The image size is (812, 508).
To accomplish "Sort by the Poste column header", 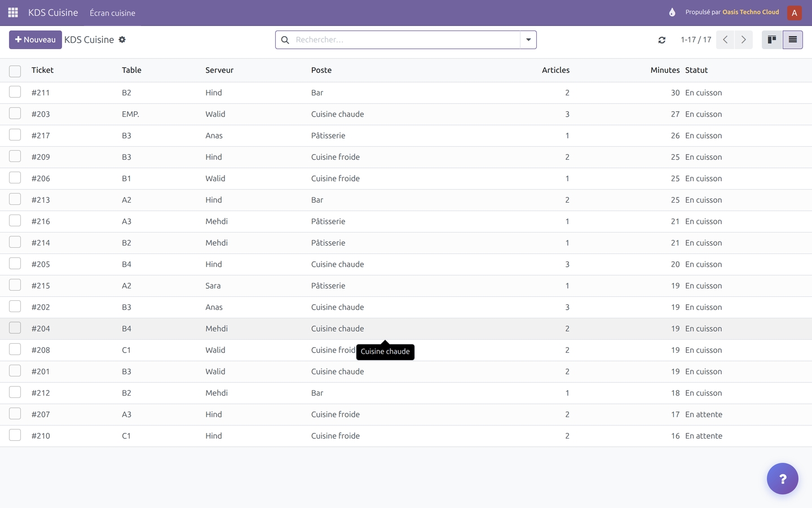I will pos(321,70).
